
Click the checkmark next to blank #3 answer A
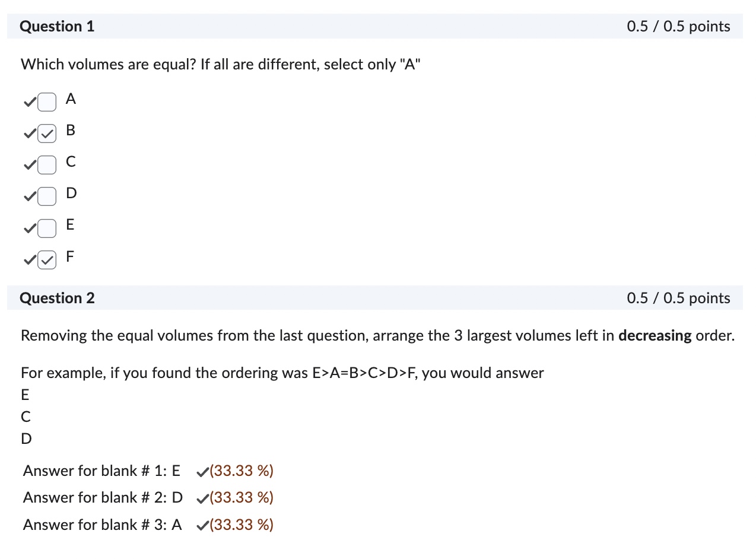pyautogui.click(x=202, y=525)
